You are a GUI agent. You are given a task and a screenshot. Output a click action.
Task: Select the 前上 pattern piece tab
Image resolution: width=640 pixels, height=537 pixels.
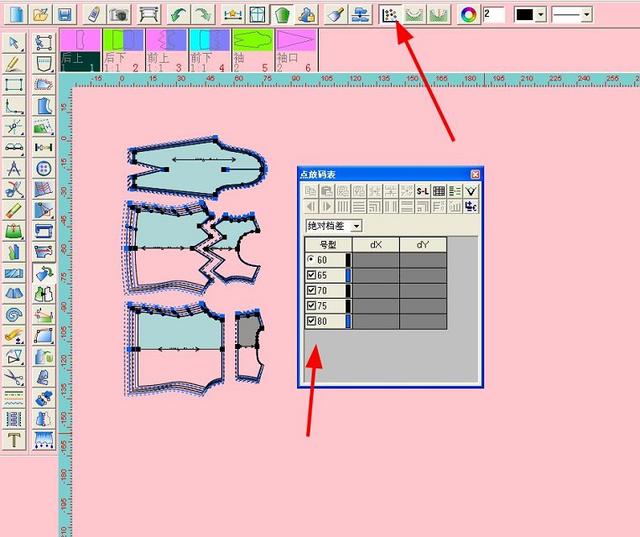(x=167, y=51)
